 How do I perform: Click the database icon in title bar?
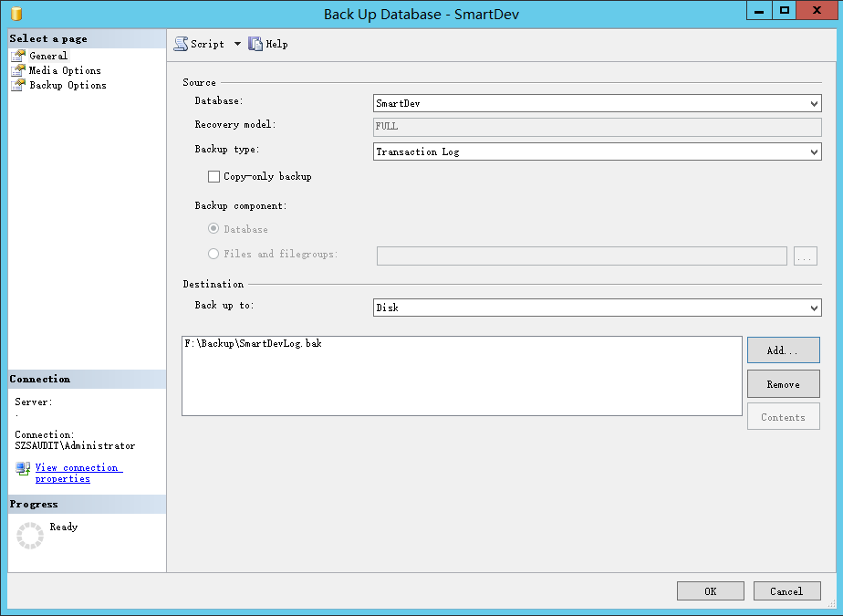coord(16,14)
